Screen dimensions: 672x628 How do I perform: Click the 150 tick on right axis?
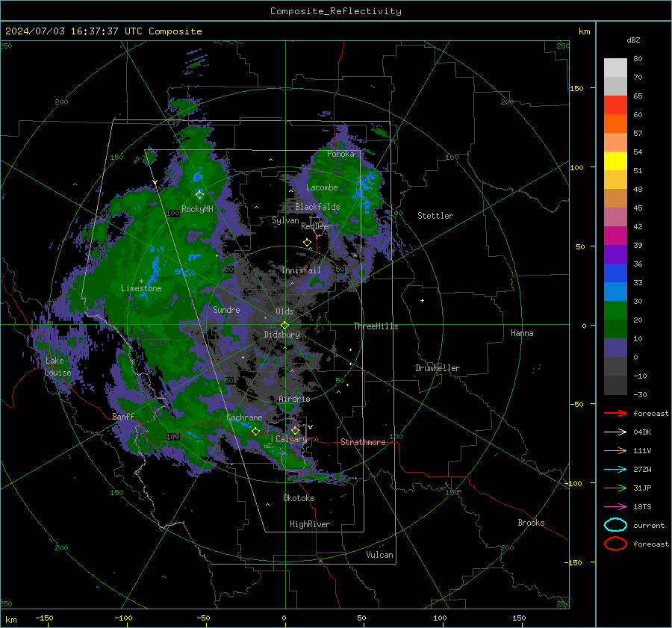[576, 88]
